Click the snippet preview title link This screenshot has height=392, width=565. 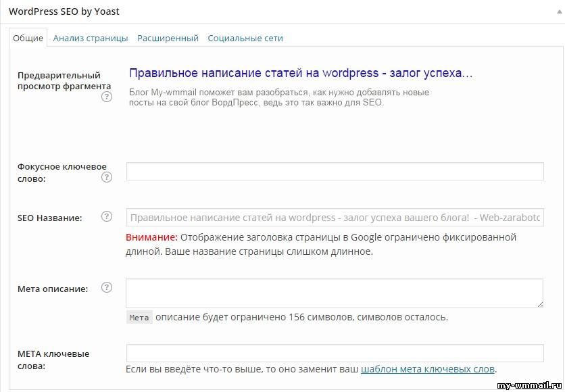pyautogui.click(x=301, y=73)
